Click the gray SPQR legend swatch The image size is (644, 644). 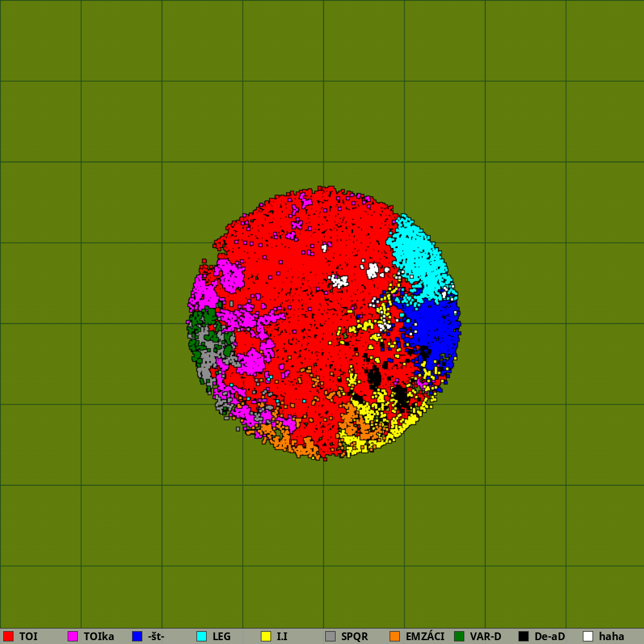tap(330, 636)
